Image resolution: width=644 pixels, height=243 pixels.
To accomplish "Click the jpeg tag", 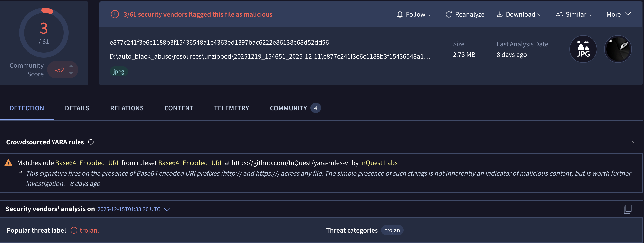I will [119, 72].
